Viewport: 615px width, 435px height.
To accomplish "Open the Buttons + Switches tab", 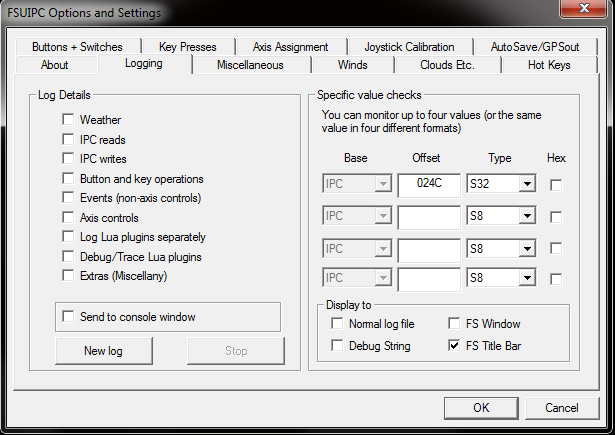I will (78, 47).
